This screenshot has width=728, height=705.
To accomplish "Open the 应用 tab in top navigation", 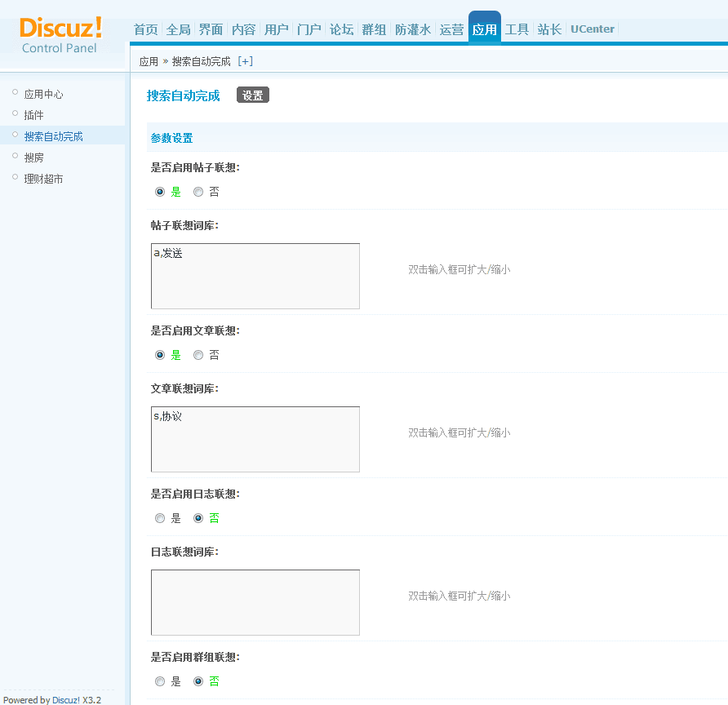I will tap(484, 29).
